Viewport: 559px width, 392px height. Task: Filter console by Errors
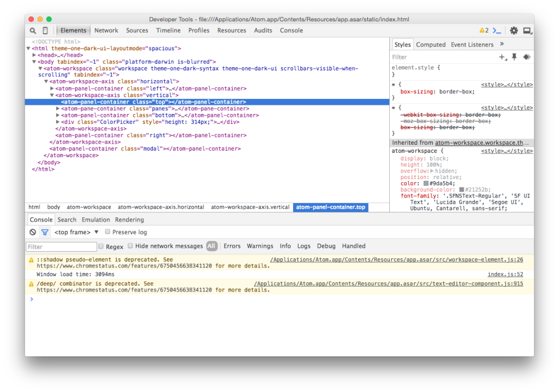pos(232,246)
